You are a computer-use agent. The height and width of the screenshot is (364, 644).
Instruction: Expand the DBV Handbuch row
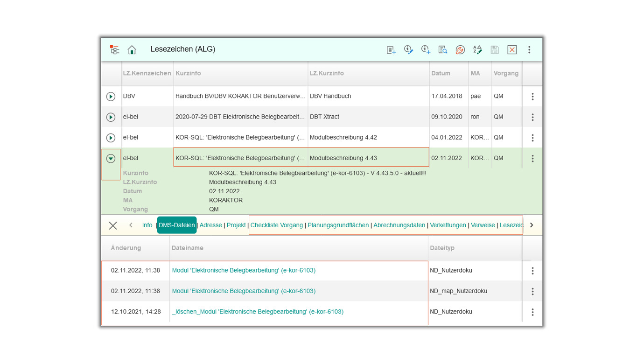pyautogui.click(x=111, y=97)
